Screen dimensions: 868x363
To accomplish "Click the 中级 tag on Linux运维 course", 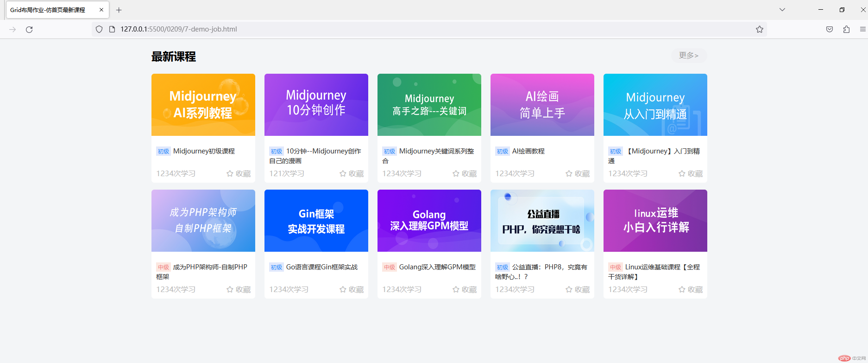I will 616,267.
